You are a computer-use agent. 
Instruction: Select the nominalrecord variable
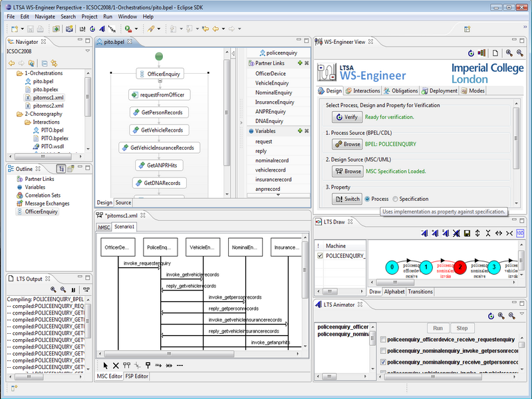click(x=272, y=160)
